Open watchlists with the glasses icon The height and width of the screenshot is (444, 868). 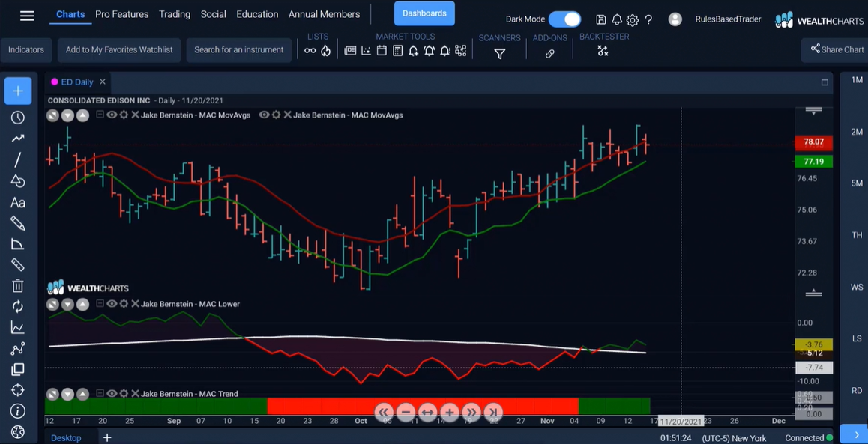click(x=310, y=51)
